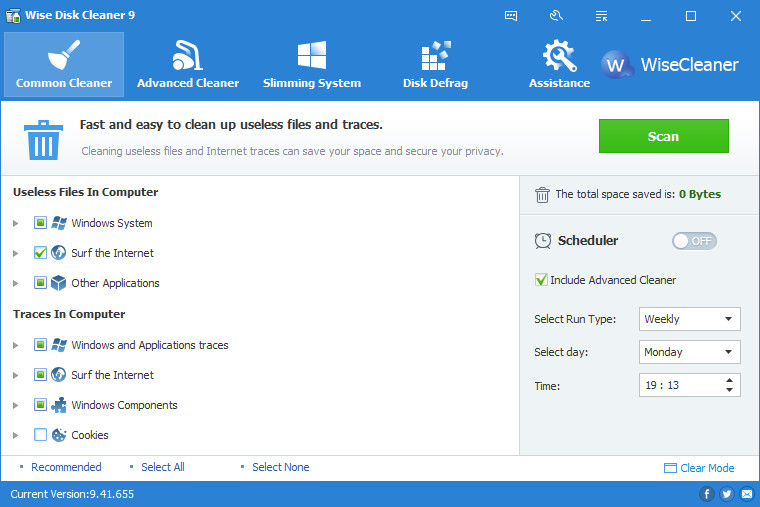Screen dimensions: 760x507
Task: Expand the Cookies row
Action: 16,436
